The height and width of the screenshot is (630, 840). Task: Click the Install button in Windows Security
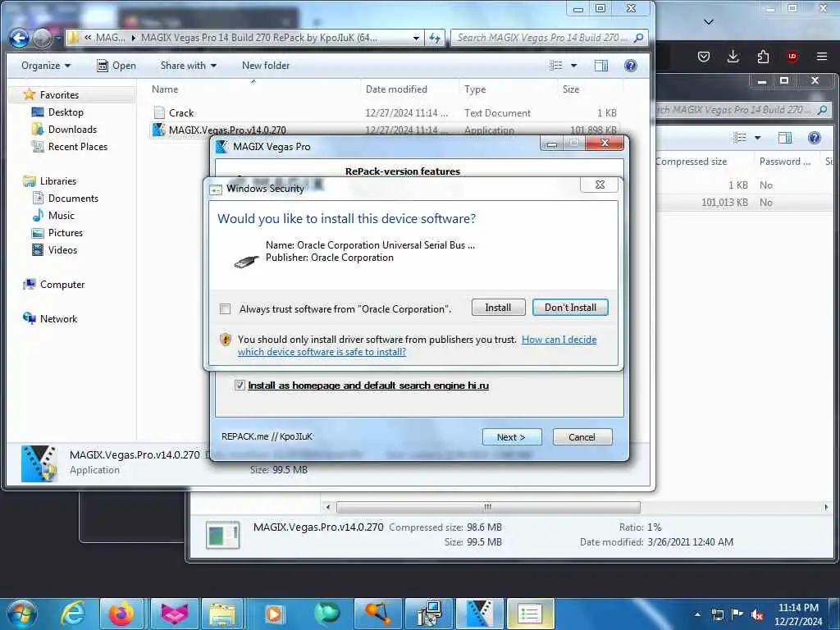tap(498, 308)
